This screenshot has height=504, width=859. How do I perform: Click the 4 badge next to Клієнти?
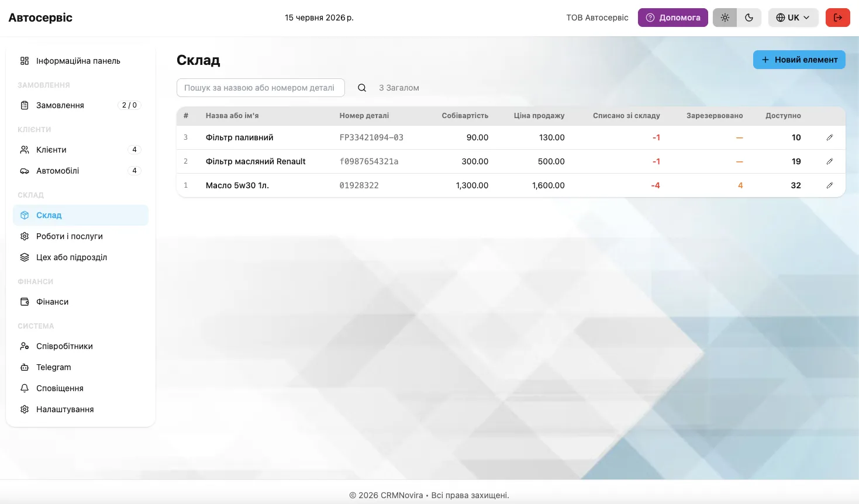[134, 150]
